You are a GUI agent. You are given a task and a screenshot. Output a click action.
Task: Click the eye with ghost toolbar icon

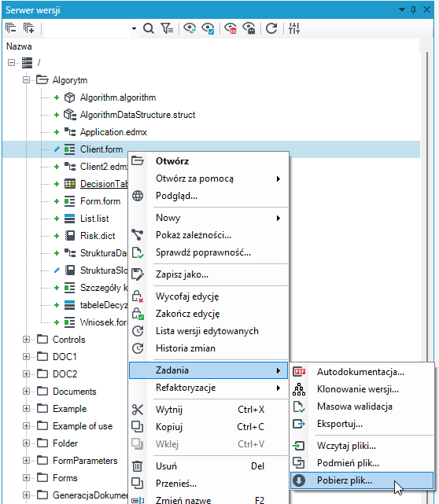click(249, 28)
